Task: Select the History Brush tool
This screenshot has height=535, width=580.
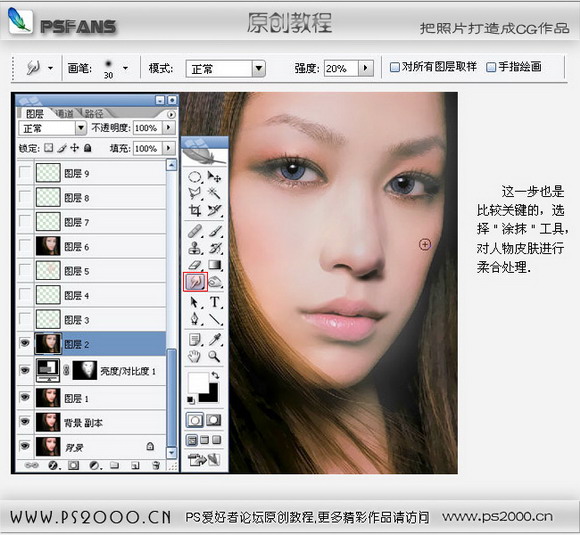Action: click(x=215, y=248)
